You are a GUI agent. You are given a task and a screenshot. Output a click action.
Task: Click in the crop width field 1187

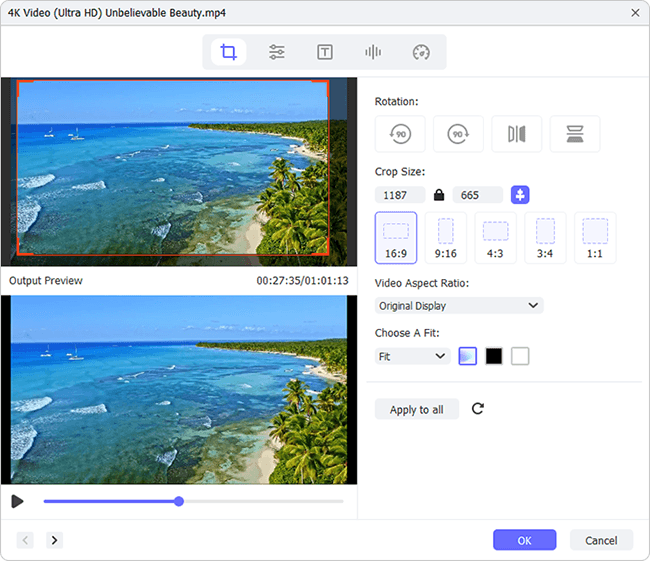(x=400, y=195)
